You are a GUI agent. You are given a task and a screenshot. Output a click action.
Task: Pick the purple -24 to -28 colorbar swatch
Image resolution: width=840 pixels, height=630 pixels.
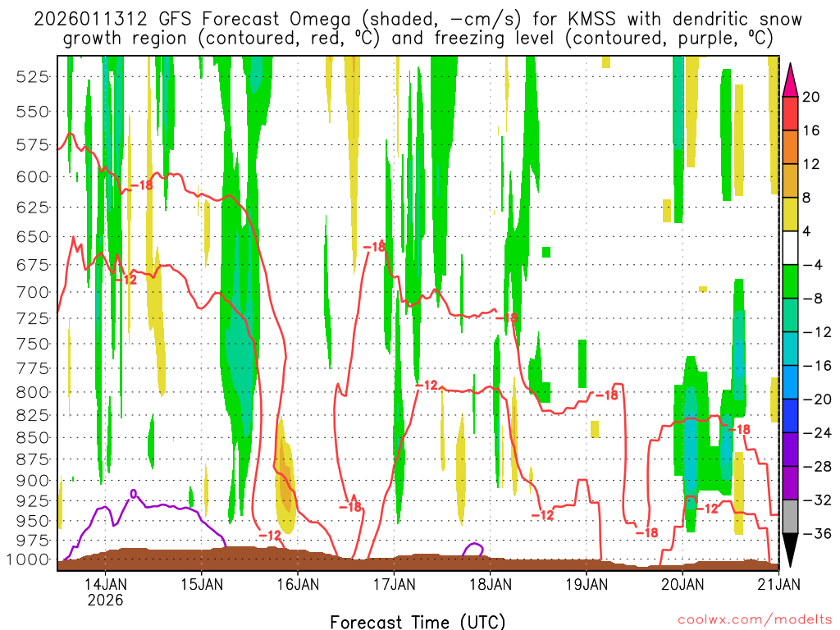pos(790,450)
